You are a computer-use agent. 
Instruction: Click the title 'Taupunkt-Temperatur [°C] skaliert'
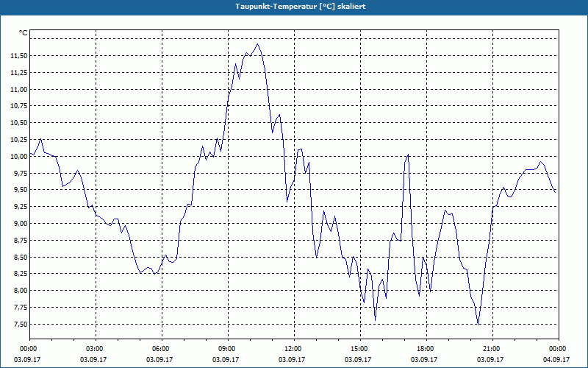301,7
